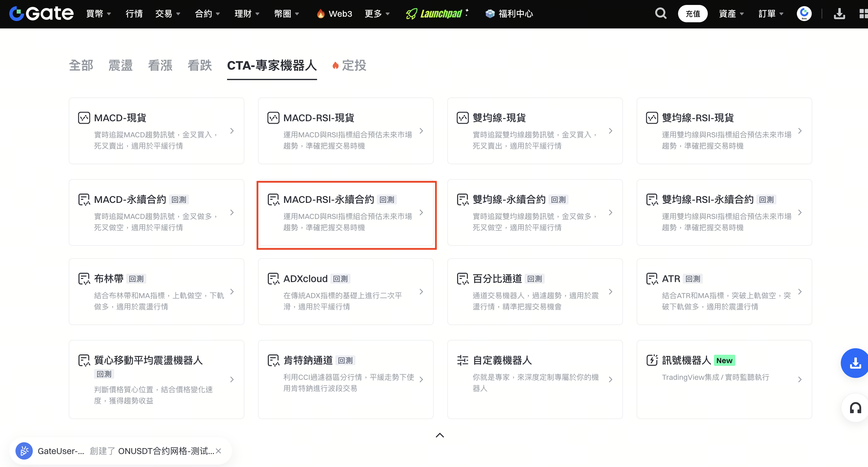Switch to the 震盪 tab
Screen dimensions: 868x467
point(120,65)
